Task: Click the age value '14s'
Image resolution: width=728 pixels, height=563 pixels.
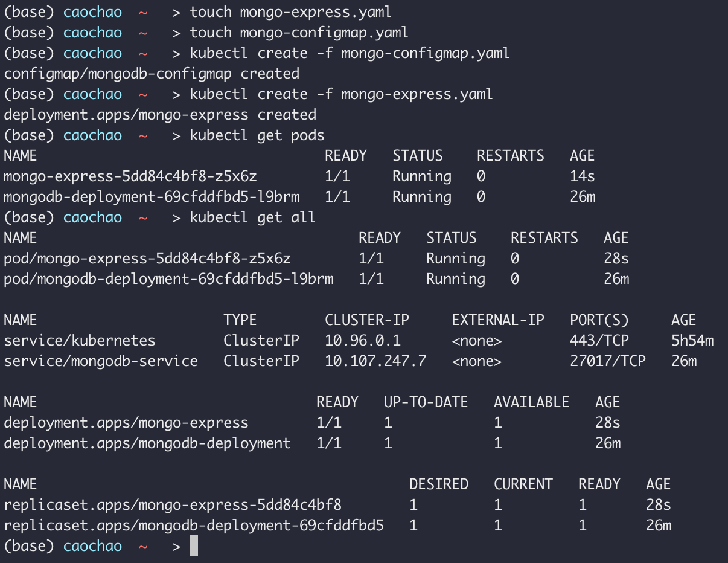Action: [x=583, y=176]
